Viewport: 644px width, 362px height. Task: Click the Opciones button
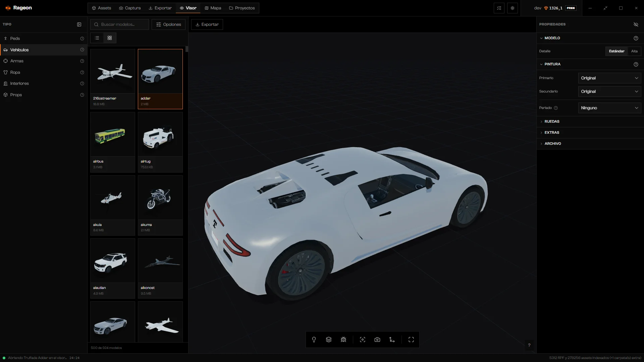click(168, 24)
